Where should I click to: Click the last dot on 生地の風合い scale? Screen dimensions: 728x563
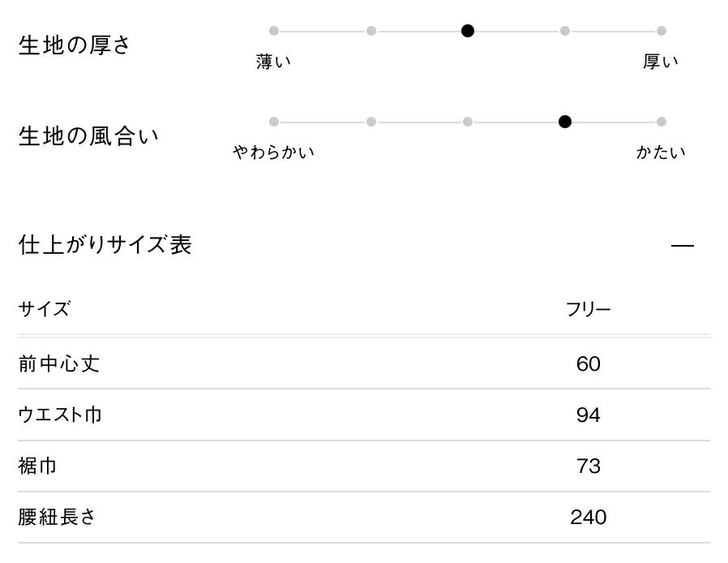[662, 122]
